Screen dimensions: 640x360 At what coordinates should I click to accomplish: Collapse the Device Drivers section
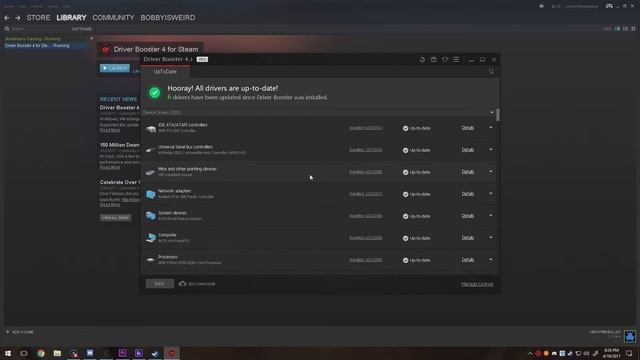491,112
